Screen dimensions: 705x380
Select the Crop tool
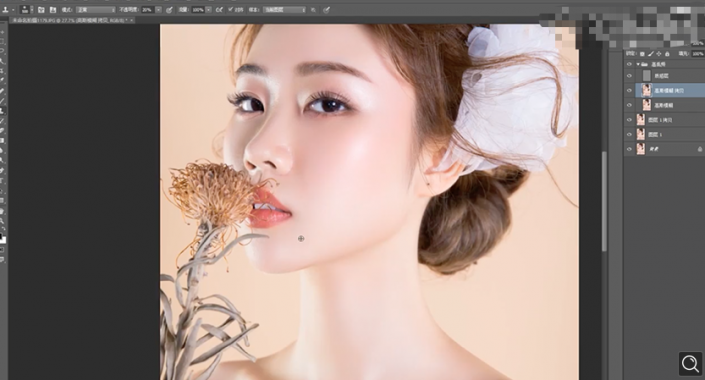click(3, 71)
